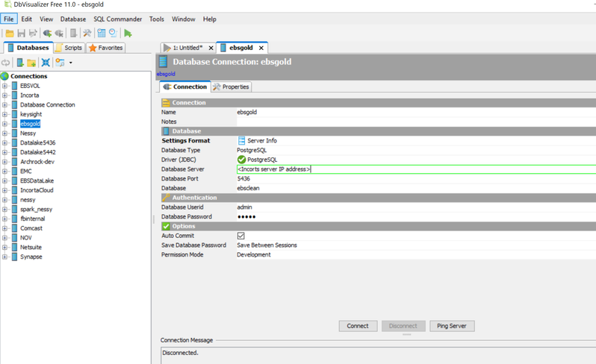This screenshot has height=364, width=596.
Task: Click the Ping Server button
Action: pos(452,326)
